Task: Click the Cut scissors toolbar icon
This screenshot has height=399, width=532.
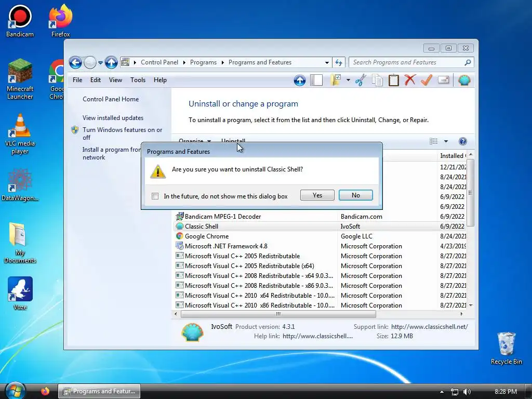Action: [361, 81]
